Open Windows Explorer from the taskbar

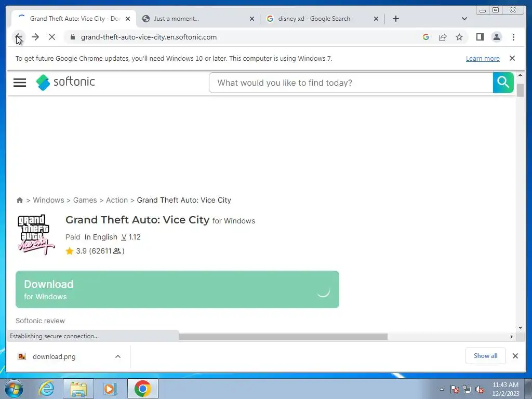pyautogui.click(x=78, y=389)
